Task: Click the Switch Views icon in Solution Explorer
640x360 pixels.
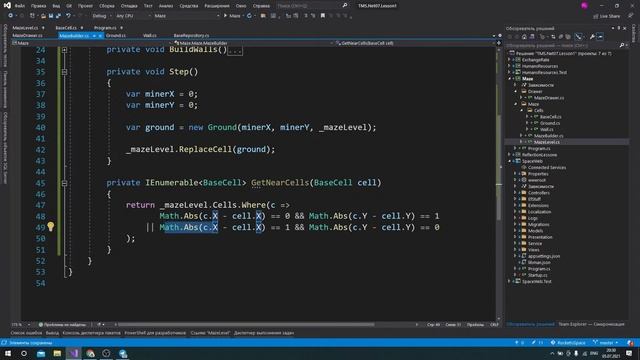Action: [532, 37]
